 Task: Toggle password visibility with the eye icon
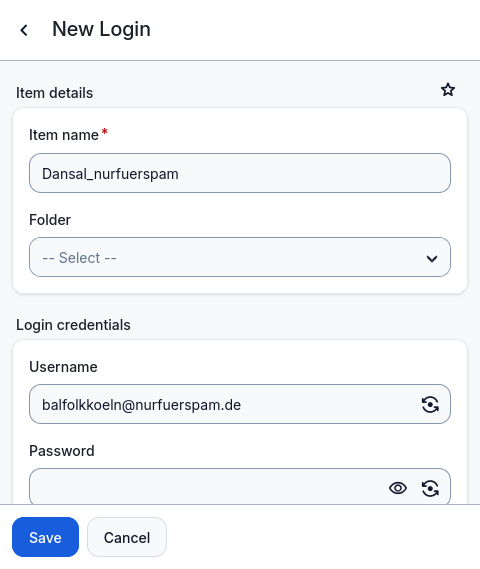[398, 488]
